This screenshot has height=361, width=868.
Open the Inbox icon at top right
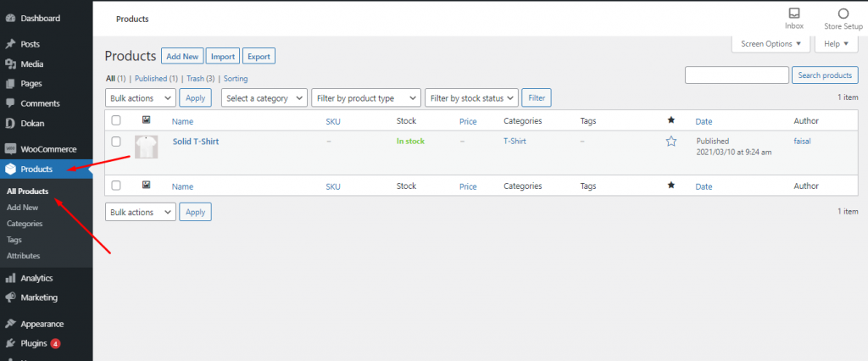[x=793, y=14]
